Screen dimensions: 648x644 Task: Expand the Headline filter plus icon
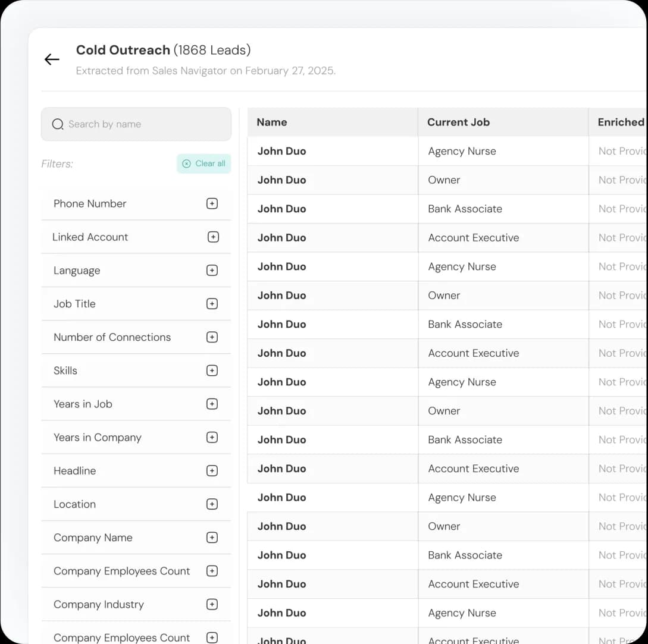[212, 471]
